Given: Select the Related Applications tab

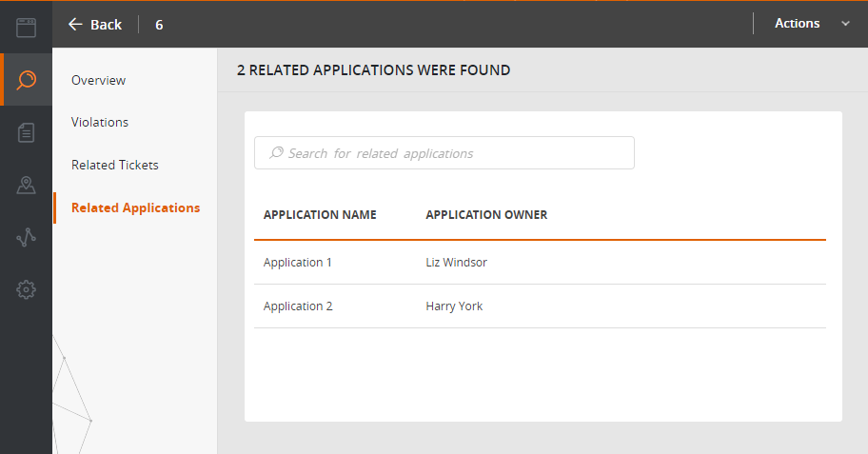Looking at the screenshot, I should (x=135, y=207).
